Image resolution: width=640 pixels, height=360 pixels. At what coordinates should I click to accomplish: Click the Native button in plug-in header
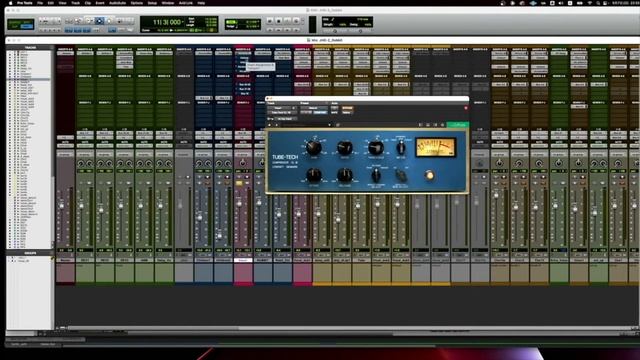point(347,112)
